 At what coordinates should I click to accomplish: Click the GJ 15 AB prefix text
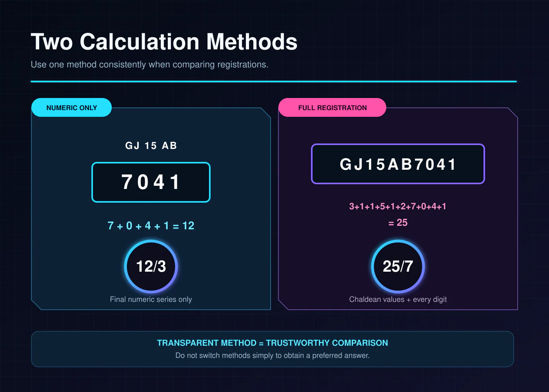[x=151, y=146]
